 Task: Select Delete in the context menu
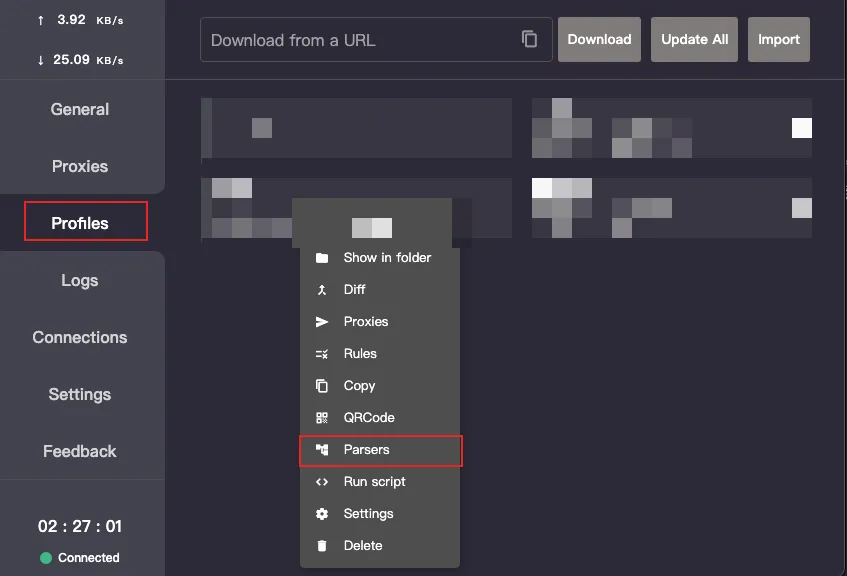(380, 545)
